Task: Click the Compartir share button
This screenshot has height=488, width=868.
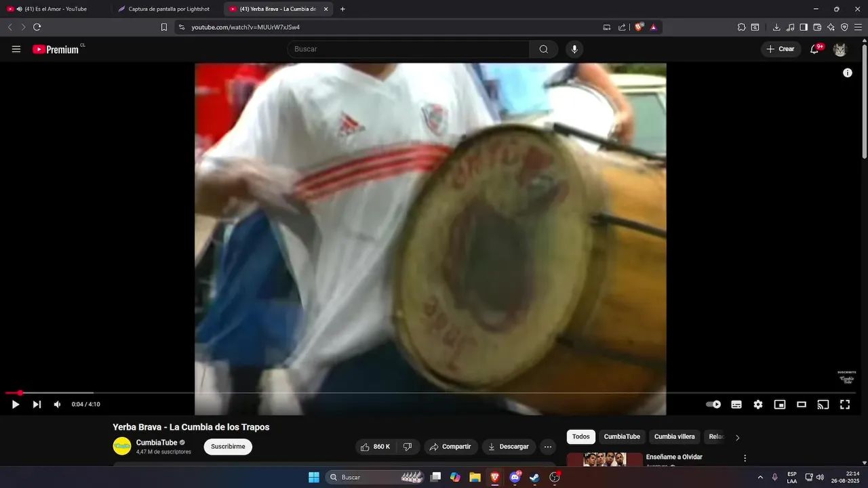Action: point(450,447)
